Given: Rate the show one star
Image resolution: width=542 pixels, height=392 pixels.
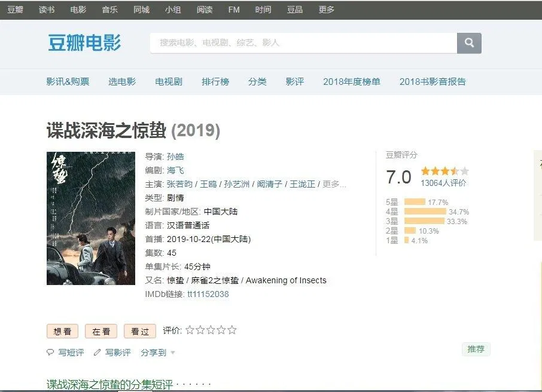Looking at the screenshot, I should click(x=190, y=330).
